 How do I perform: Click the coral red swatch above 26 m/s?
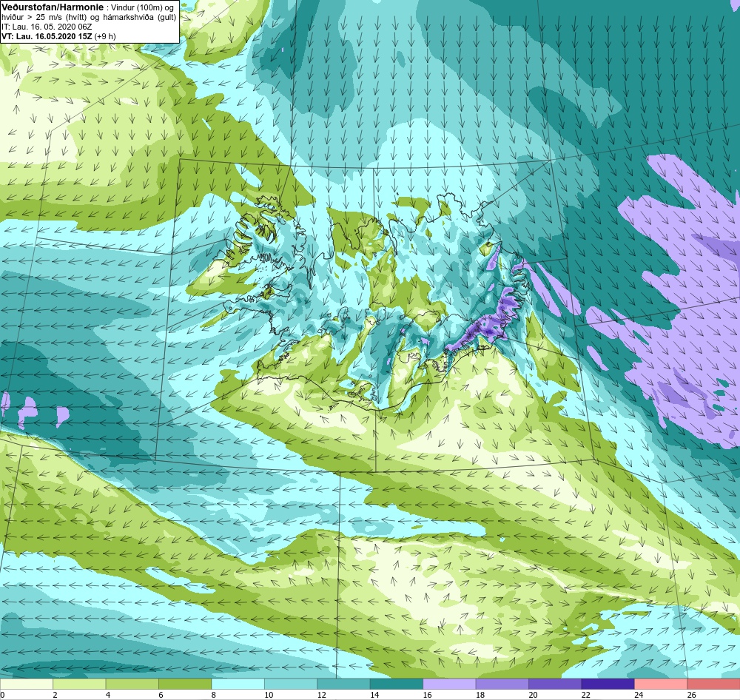point(713,684)
